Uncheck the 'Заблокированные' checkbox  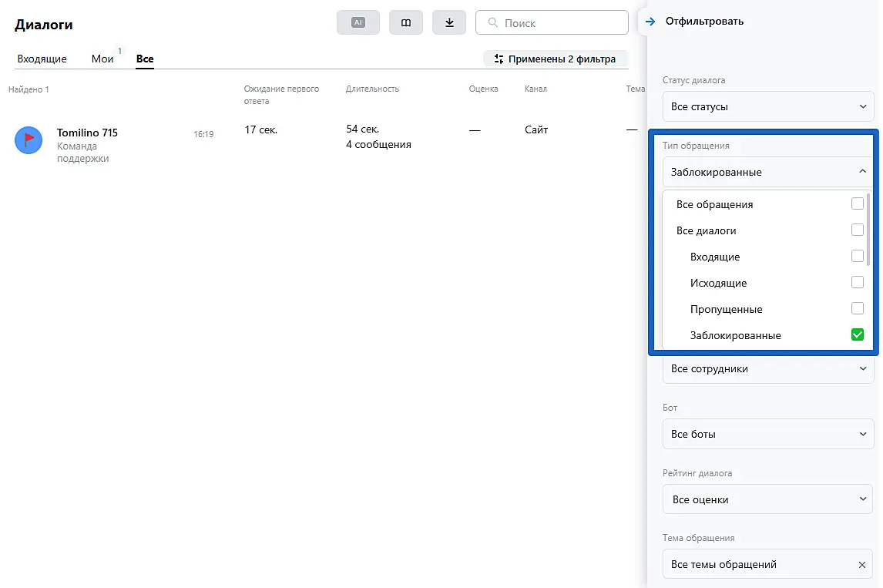coord(857,334)
